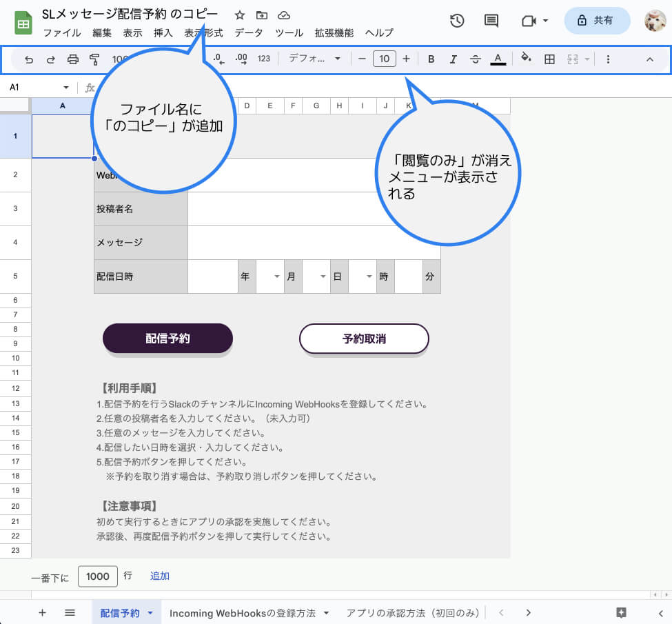Select column A header
The height and width of the screenshot is (624, 672).
point(63,105)
